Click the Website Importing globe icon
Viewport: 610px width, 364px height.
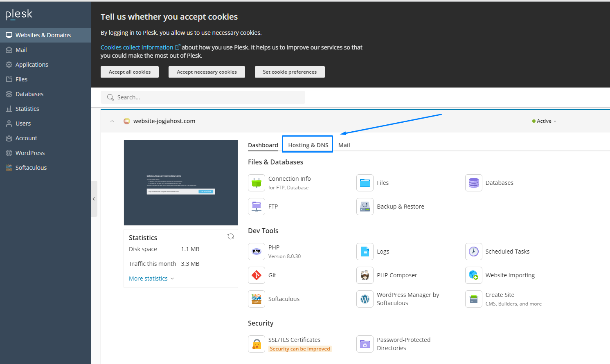473,275
